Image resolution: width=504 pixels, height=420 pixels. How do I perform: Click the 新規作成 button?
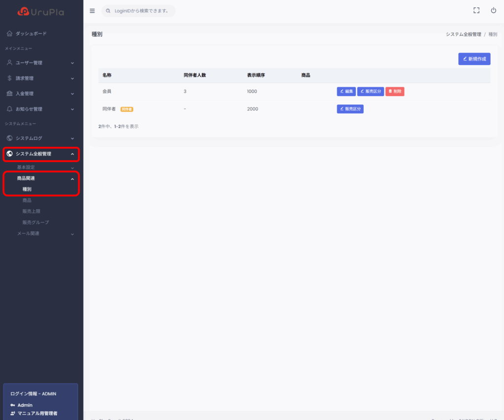[474, 59]
